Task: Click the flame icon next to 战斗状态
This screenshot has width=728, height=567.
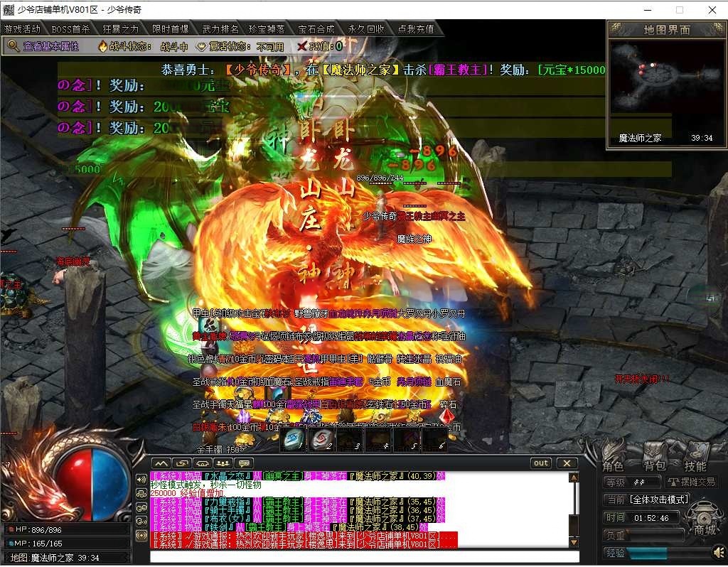Action: click(102, 46)
